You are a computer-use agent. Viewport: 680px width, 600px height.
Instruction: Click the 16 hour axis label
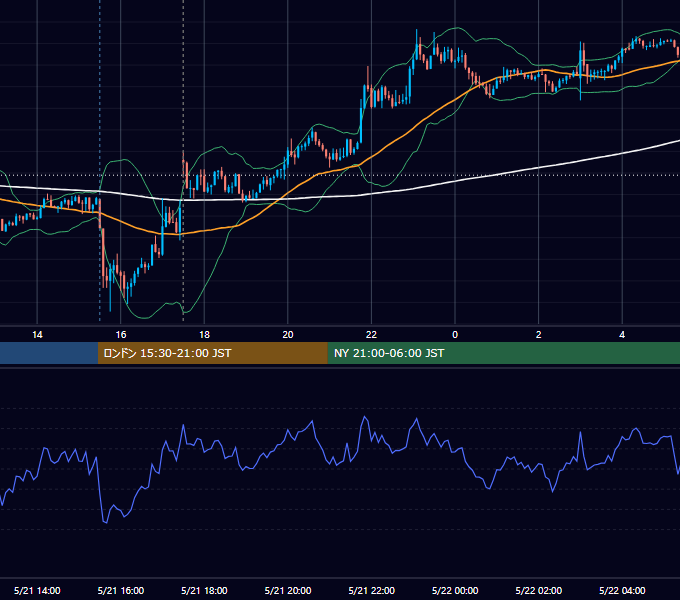point(121,335)
